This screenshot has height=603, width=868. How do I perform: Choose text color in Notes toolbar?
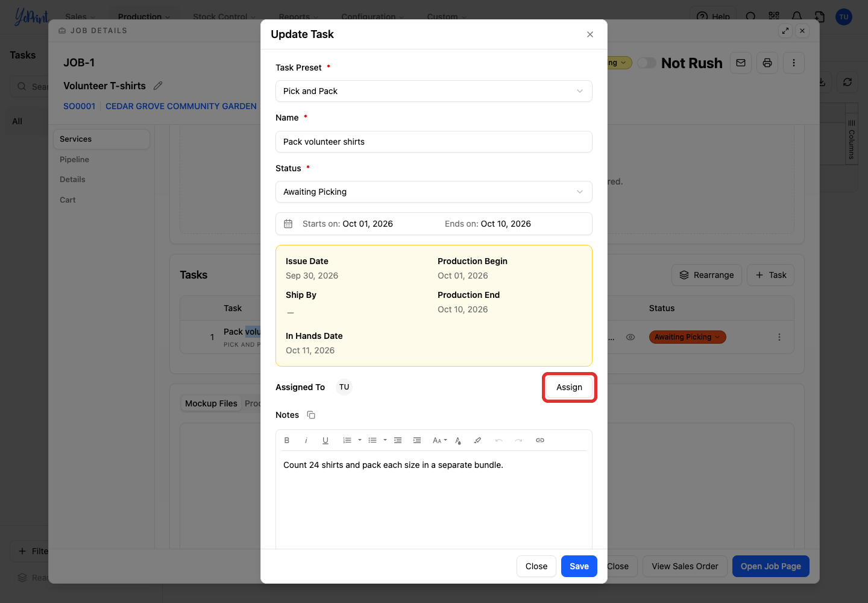(x=458, y=440)
